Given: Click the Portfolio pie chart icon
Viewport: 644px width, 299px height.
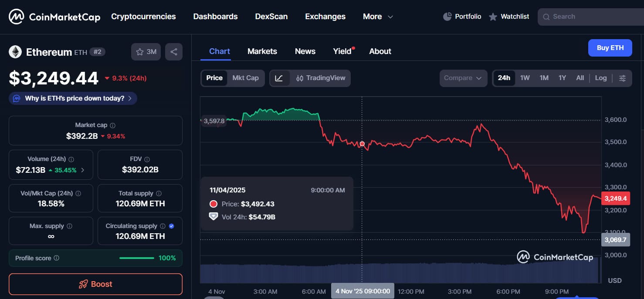Looking at the screenshot, I should tap(447, 17).
